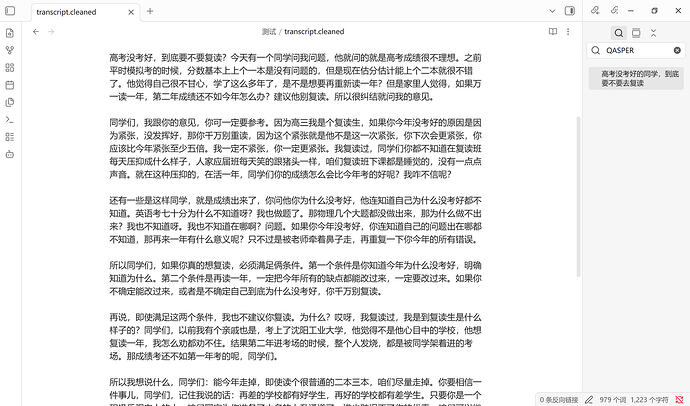Image resolution: width=690 pixels, height=406 pixels.
Task: Click the second link icon in title bar
Action: pos(615,11)
